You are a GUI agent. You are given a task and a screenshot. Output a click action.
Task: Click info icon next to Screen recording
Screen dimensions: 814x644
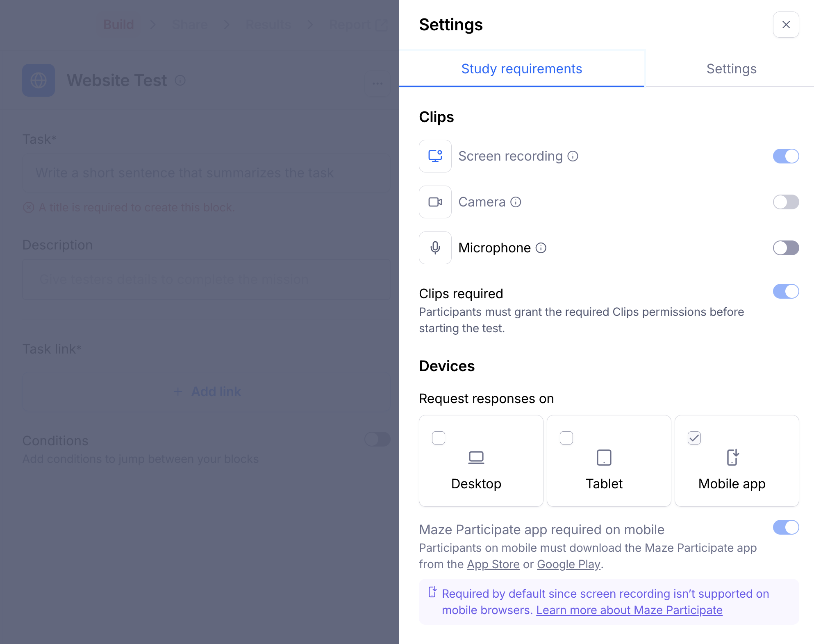coord(573,156)
